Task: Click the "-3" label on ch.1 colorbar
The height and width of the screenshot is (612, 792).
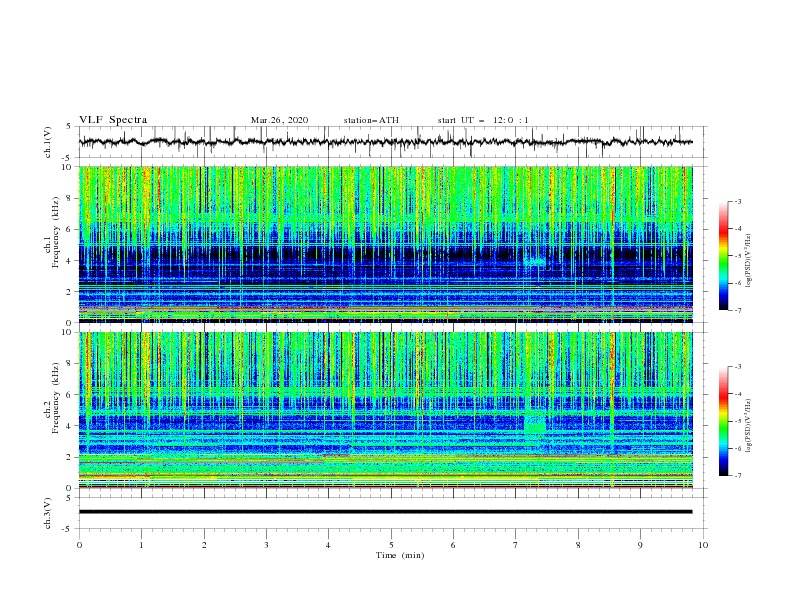Action: coord(738,201)
